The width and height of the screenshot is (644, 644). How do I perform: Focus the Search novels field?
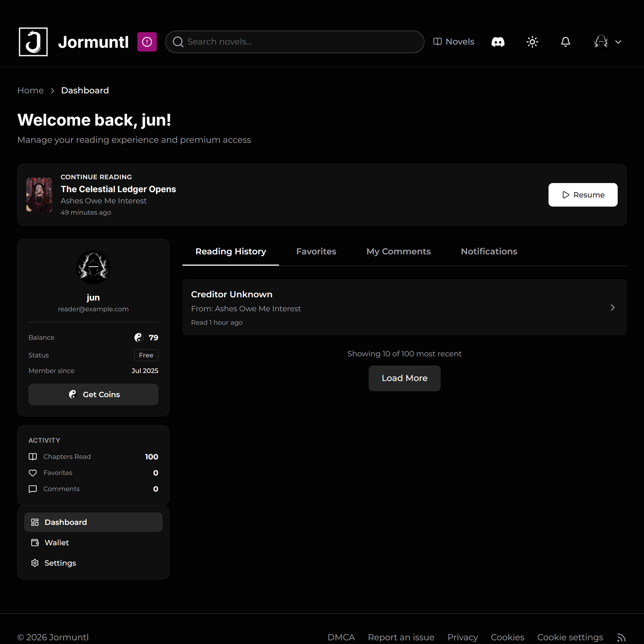pyautogui.click(x=295, y=42)
